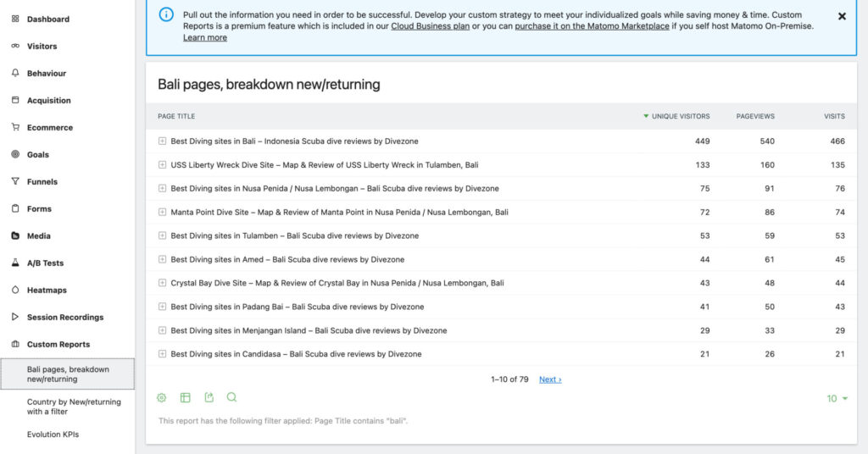
Task: Follow the Cloud Business plan link
Action: pyautogui.click(x=430, y=26)
